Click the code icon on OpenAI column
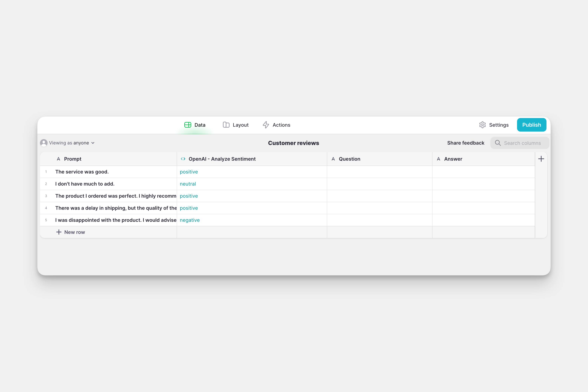Viewport: 588px width, 392px height. (x=183, y=159)
